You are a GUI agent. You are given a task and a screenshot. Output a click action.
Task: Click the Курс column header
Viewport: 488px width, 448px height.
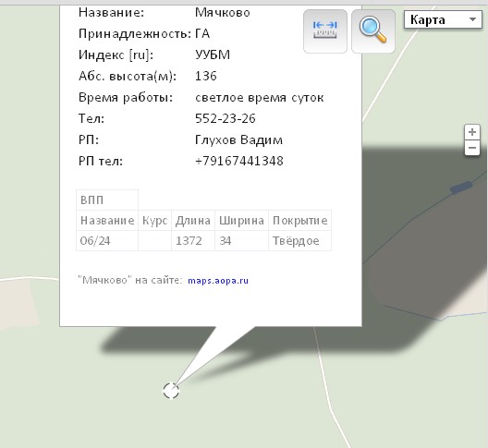[154, 221]
